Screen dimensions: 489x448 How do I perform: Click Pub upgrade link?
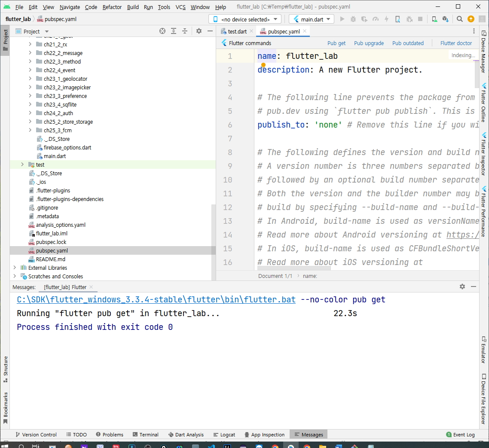(x=369, y=43)
